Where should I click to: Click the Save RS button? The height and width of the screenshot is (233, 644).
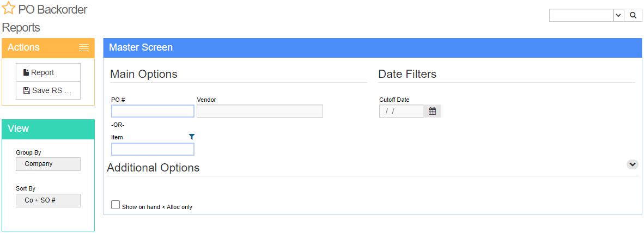(48, 91)
